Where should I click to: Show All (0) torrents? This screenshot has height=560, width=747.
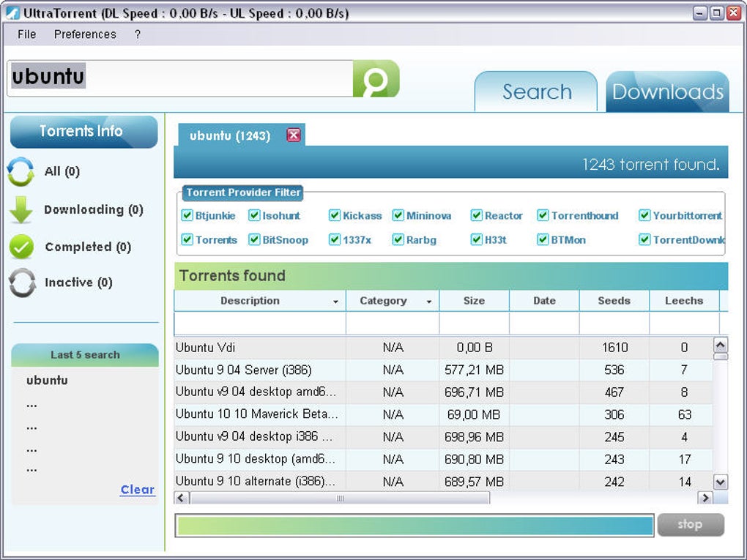pos(62,171)
